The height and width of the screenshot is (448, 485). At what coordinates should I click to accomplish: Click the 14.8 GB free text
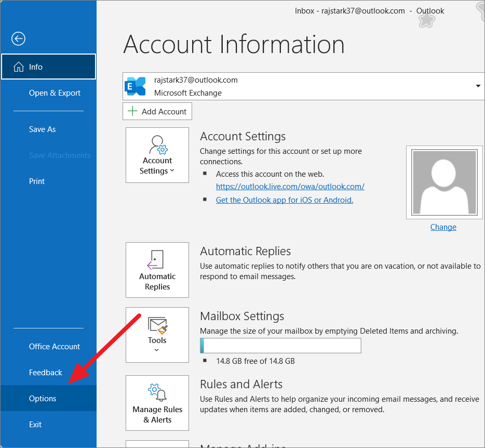coord(255,361)
